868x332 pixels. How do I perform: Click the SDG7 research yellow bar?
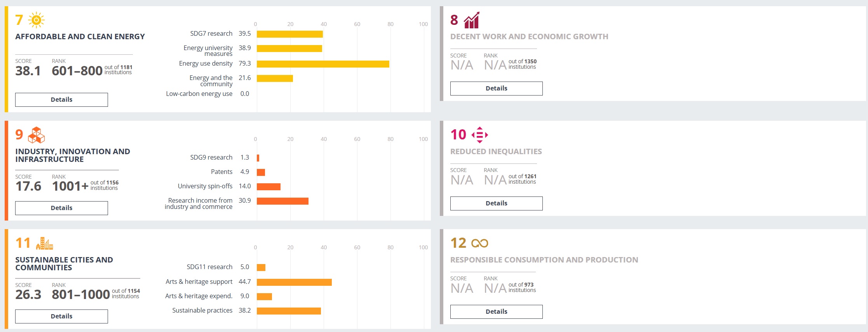pos(289,34)
